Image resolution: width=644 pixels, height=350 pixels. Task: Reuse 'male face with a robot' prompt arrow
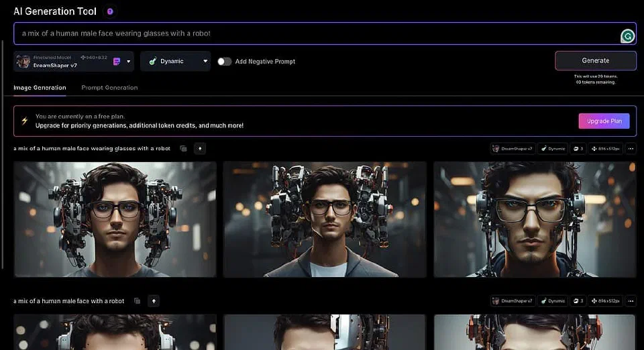click(x=154, y=301)
